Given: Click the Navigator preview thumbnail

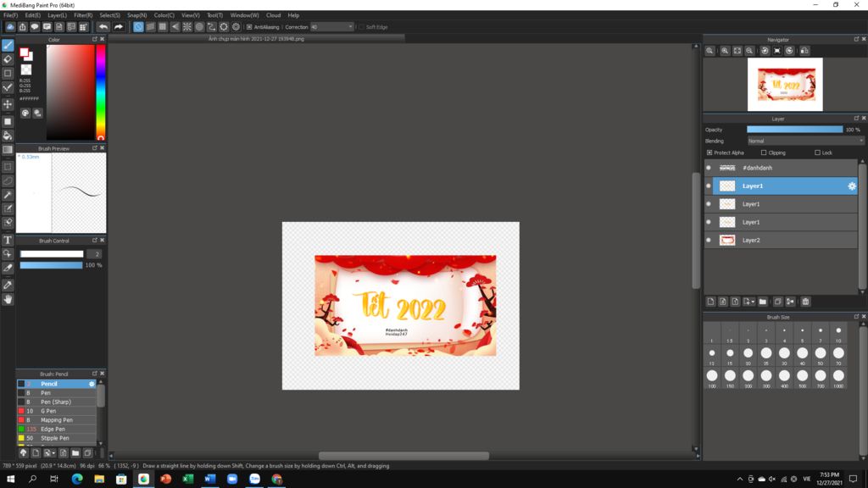Looking at the screenshot, I should [x=785, y=85].
